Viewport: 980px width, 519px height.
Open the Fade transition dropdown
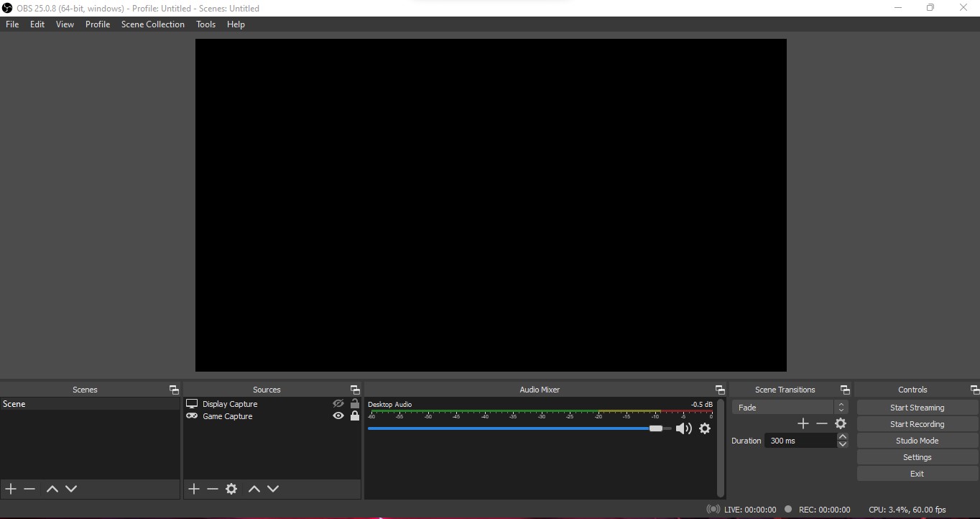tap(790, 408)
